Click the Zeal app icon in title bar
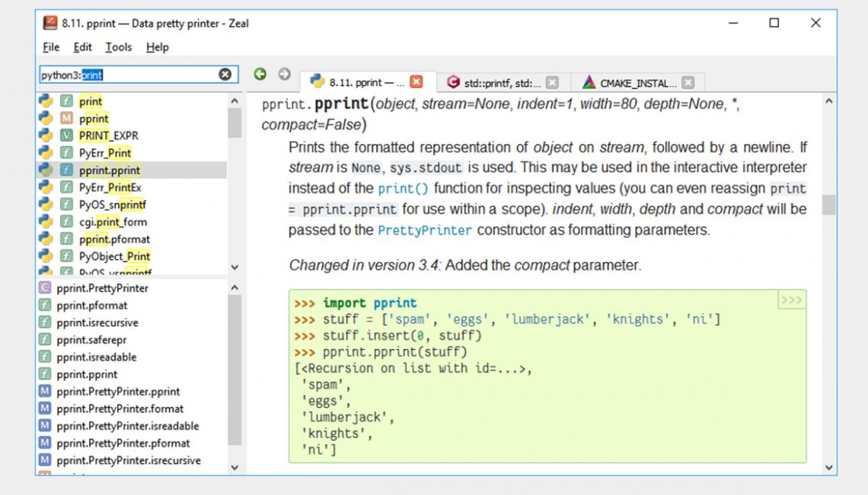 click(50, 23)
